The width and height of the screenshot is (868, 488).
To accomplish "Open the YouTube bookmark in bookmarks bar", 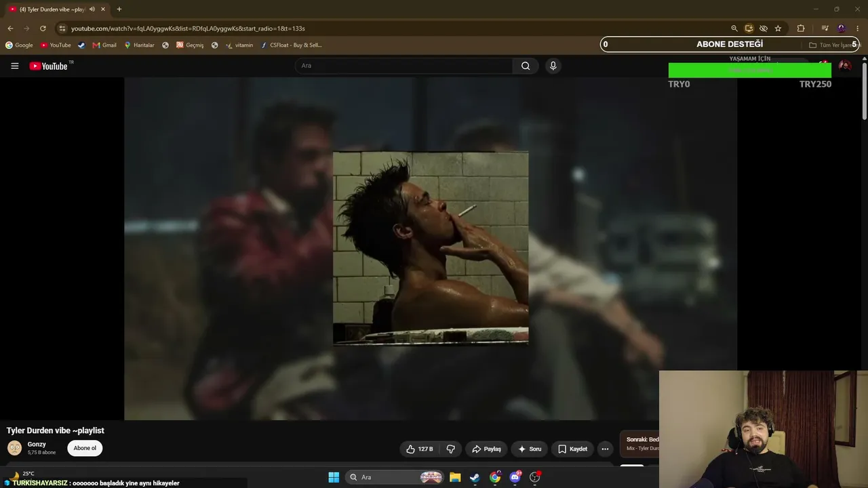I will click(56, 45).
